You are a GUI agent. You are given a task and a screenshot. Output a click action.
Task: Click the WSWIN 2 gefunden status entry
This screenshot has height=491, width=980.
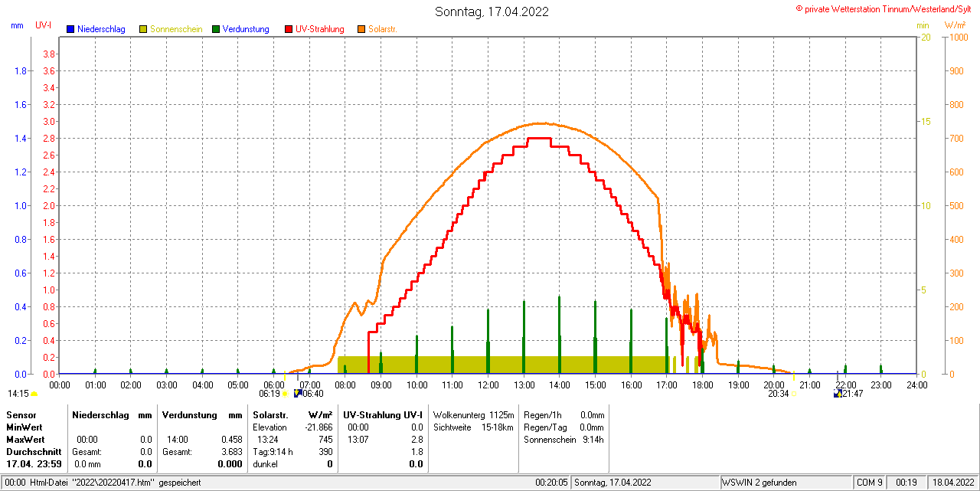759,483
